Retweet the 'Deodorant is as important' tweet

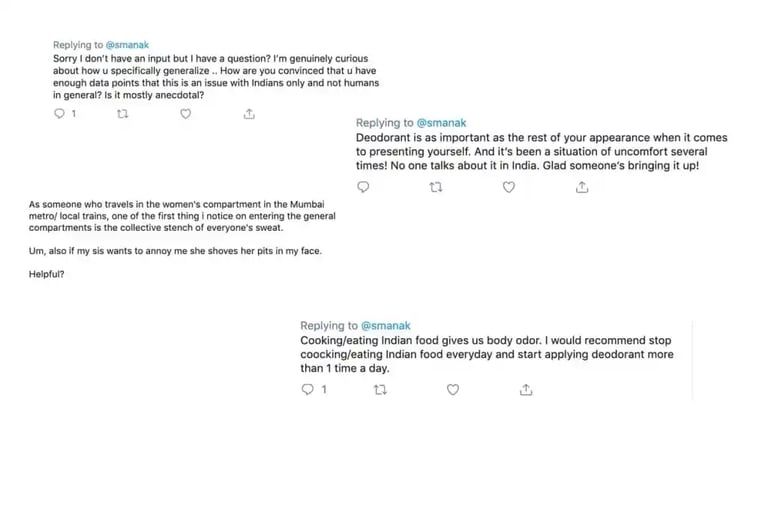[436, 187]
